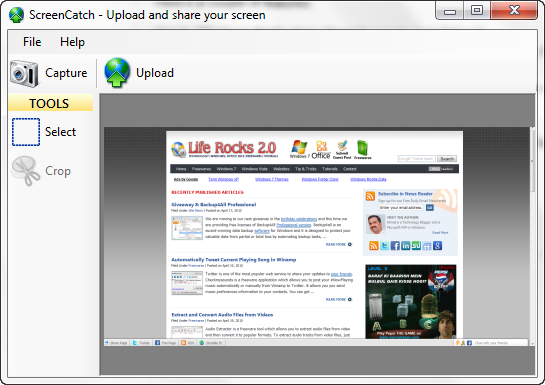Click the scrollbar down arrow in preview

(x=532, y=343)
